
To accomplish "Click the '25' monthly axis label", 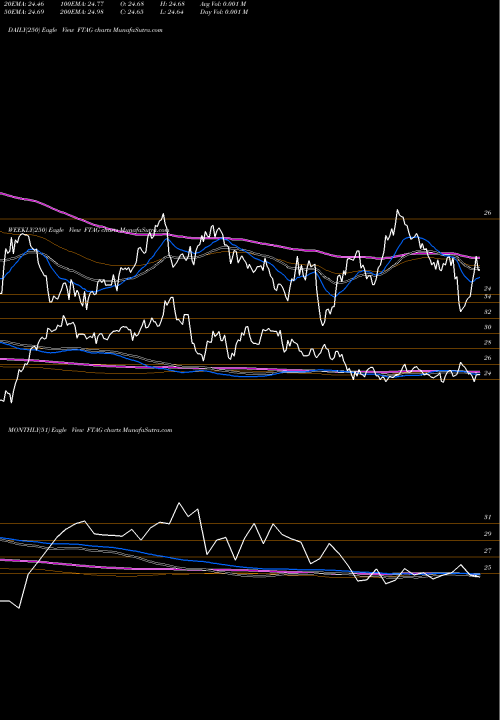I will [488, 567].
